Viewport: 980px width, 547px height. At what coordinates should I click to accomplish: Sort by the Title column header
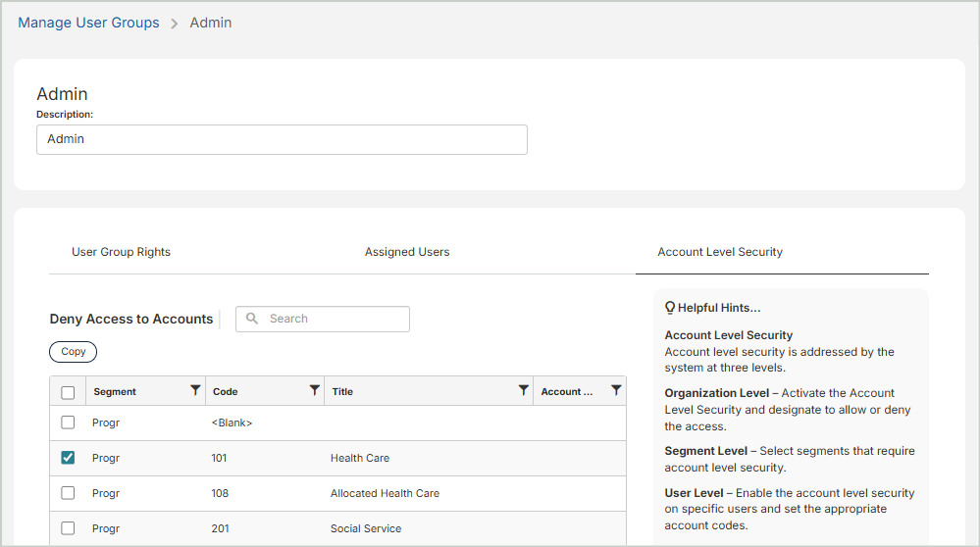pyautogui.click(x=342, y=391)
